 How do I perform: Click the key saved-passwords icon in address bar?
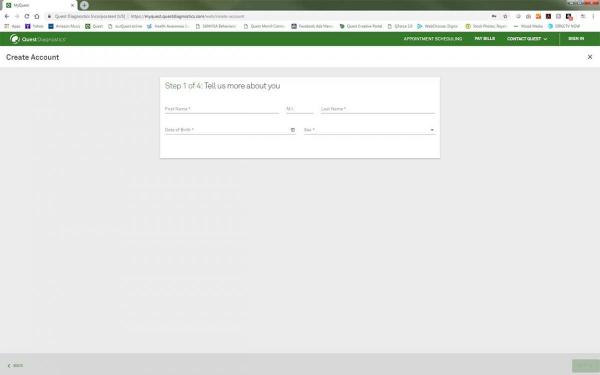point(494,16)
